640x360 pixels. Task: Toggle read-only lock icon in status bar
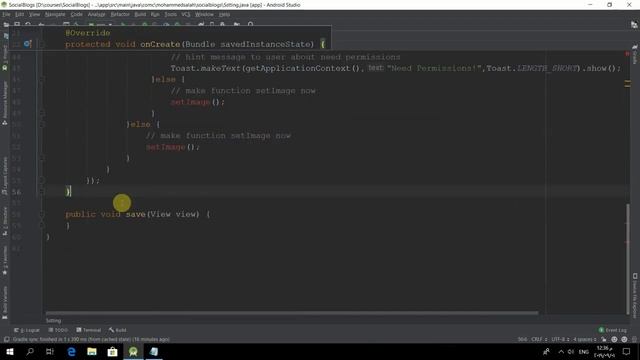click(604, 339)
